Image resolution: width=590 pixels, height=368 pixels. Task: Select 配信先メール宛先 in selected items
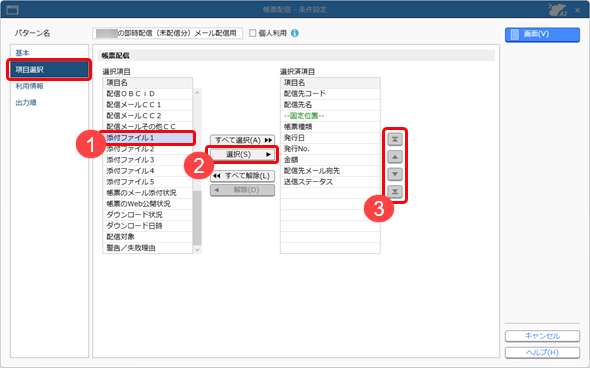(330, 170)
